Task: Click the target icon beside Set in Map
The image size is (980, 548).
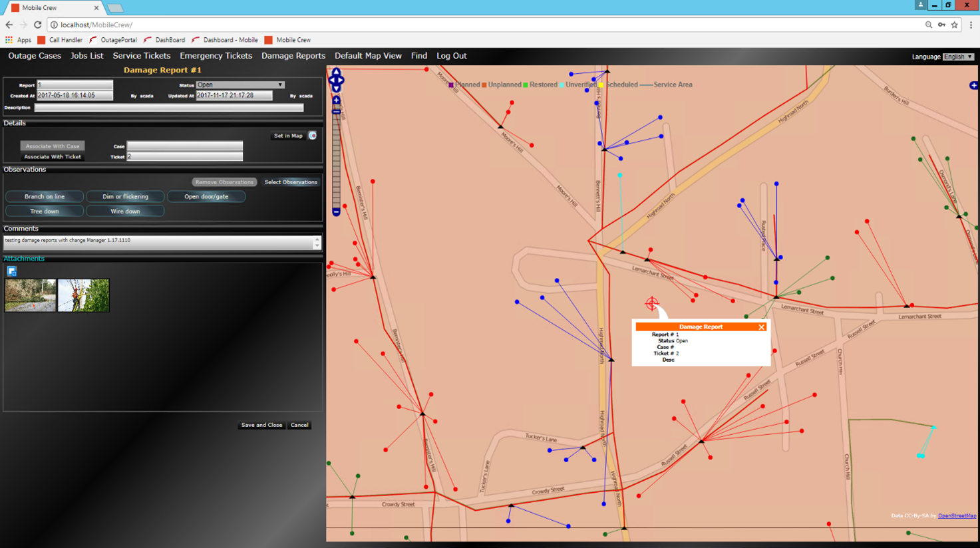Action: [x=312, y=136]
